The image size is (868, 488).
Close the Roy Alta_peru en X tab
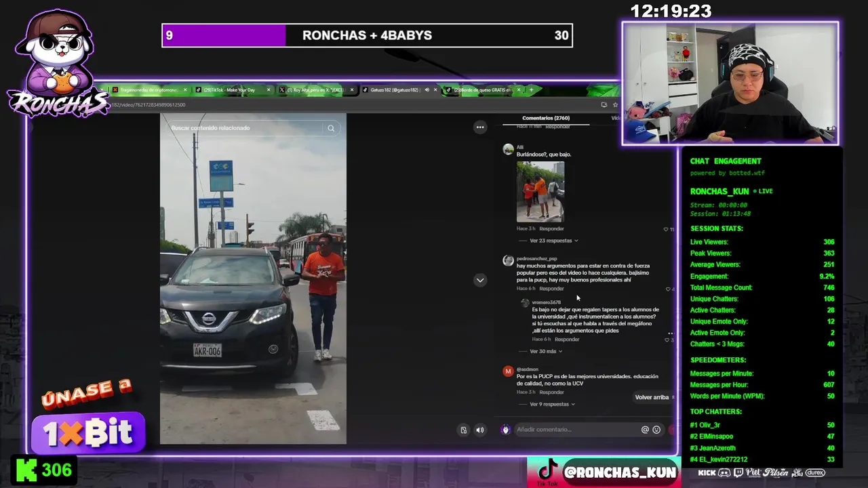(x=352, y=89)
